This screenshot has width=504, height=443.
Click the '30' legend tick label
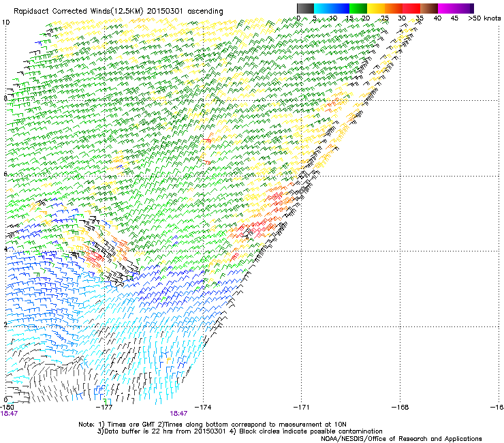point(402,18)
